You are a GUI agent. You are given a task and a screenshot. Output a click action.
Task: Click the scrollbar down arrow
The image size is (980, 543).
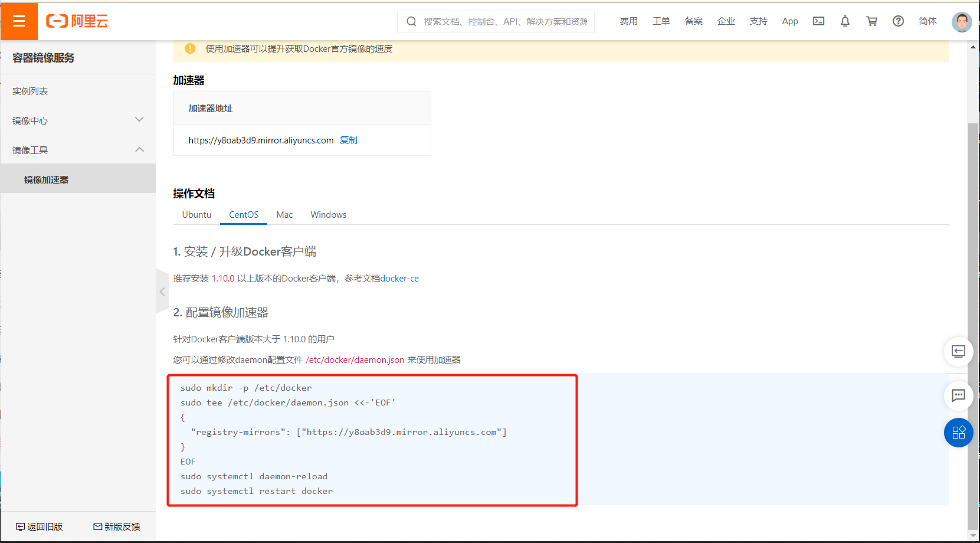(973, 535)
